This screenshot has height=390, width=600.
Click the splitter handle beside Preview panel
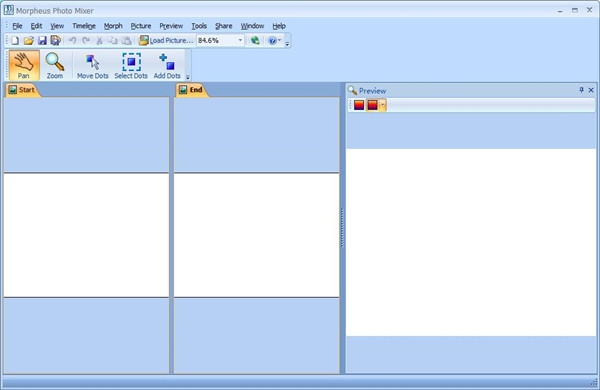tap(342, 228)
